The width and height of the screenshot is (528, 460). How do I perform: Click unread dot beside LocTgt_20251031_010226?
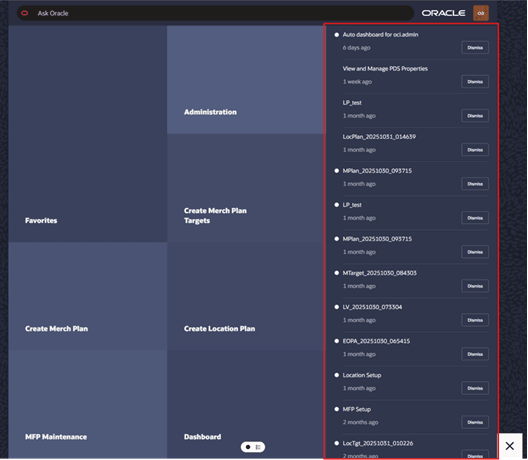pyautogui.click(x=336, y=443)
